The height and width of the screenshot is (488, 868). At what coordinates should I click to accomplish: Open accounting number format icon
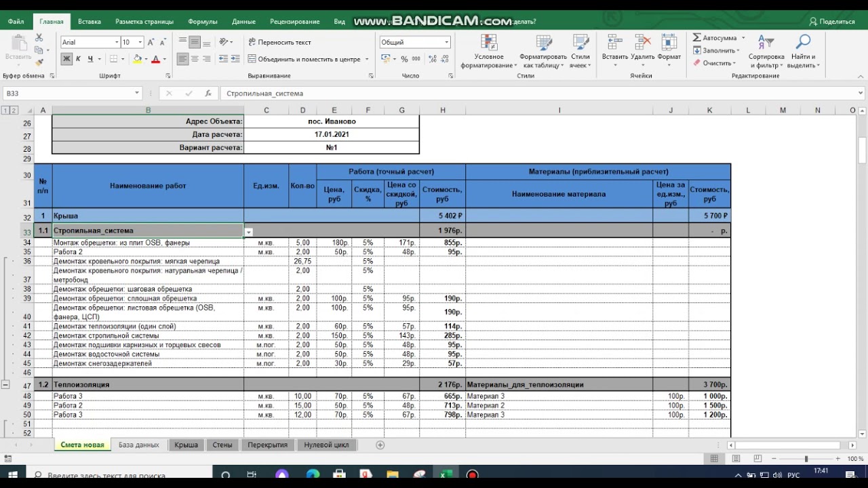[x=385, y=59]
